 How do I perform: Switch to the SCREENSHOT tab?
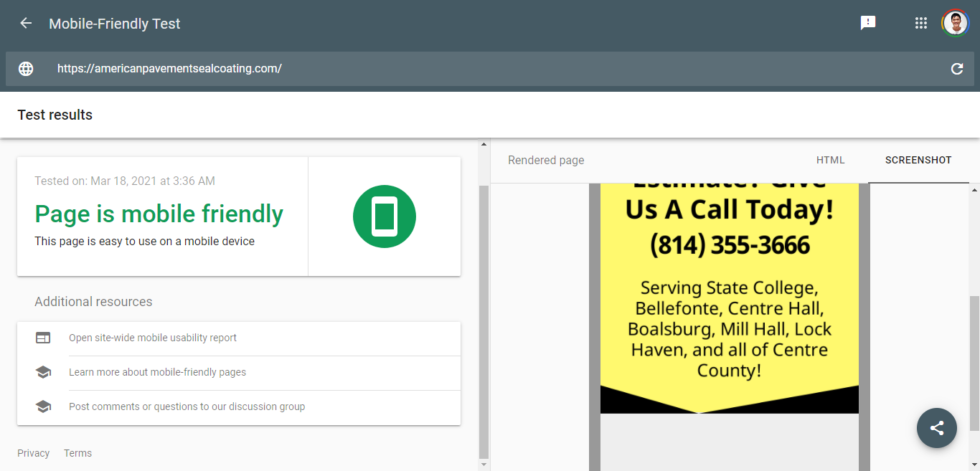click(x=918, y=160)
